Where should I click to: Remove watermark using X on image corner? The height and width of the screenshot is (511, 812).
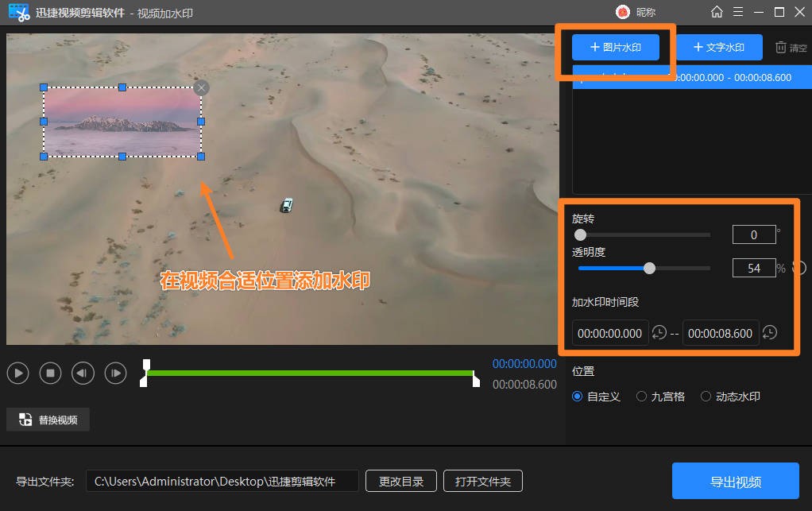pos(202,87)
